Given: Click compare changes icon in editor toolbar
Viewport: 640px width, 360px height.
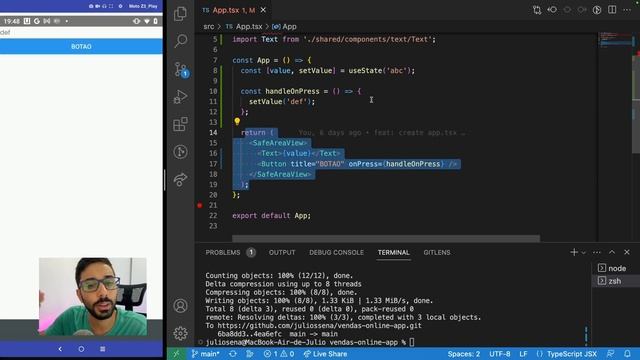Looking at the screenshot, I should coord(537,10).
